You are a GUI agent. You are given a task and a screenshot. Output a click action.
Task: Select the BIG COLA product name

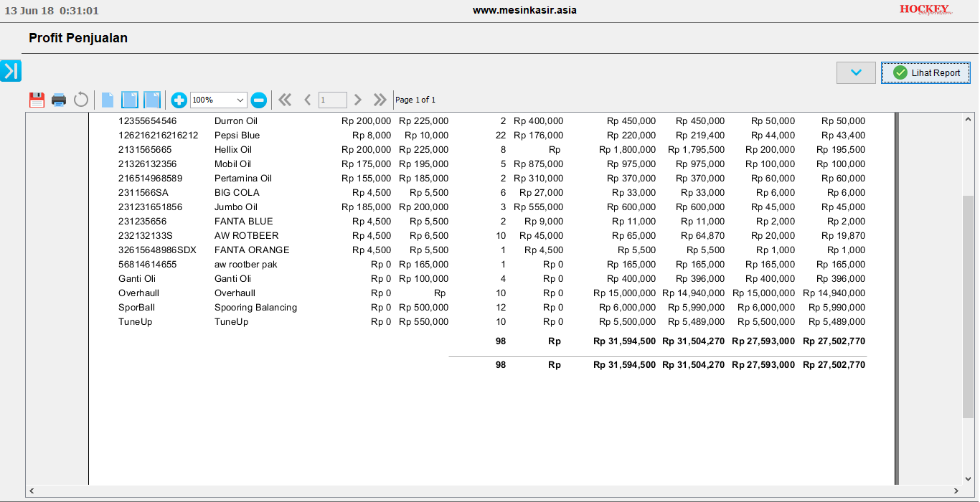(x=237, y=193)
